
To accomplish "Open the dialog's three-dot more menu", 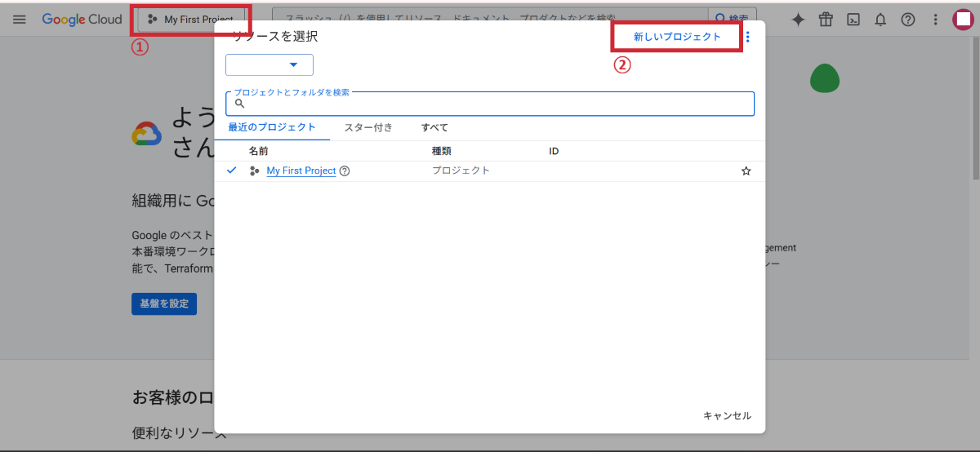I will click(748, 37).
